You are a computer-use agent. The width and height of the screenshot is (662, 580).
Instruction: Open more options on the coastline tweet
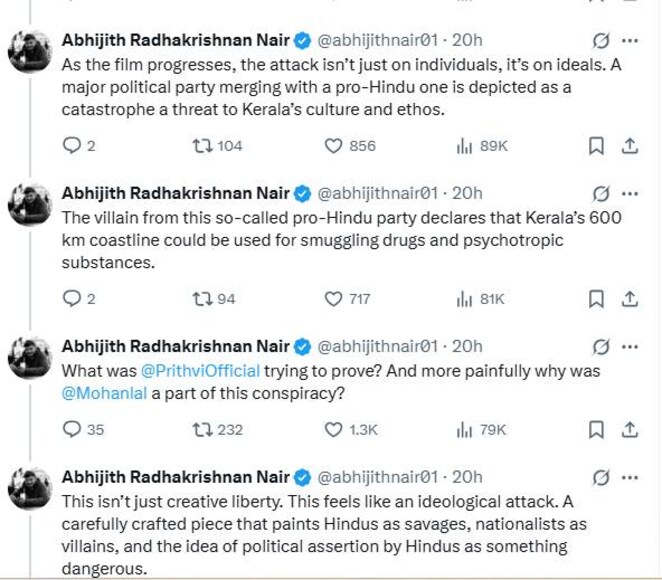click(630, 193)
